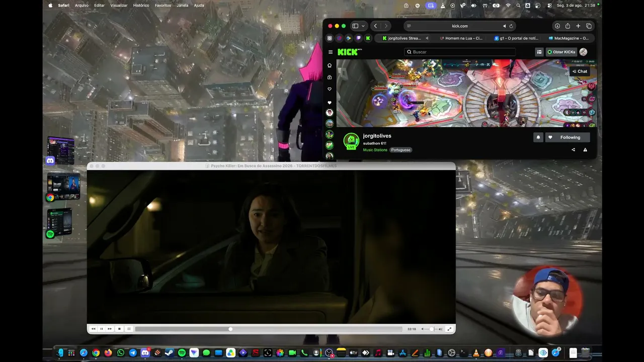This screenshot has width=644, height=362.
Task: Toggle the Safari sidebar
Action: [x=355, y=26]
